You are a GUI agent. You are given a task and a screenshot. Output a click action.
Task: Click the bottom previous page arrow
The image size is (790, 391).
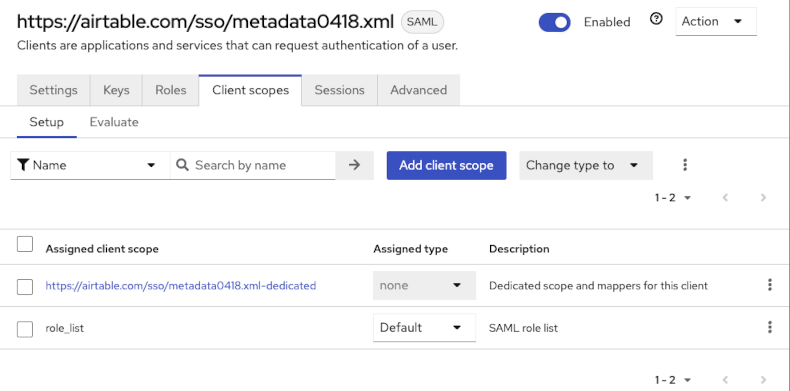tap(726, 380)
